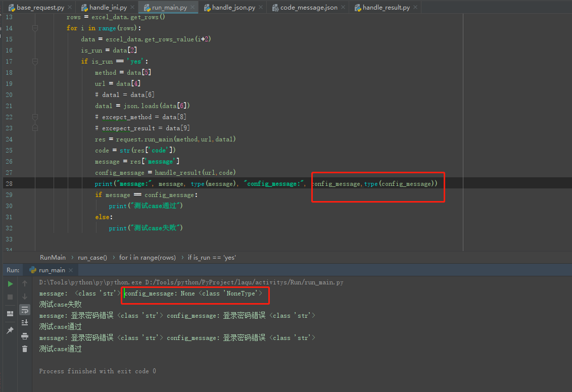Image resolution: width=572 pixels, height=392 pixels.
Task: Close the run_main.py editor tab
Action: coord(193,7)
